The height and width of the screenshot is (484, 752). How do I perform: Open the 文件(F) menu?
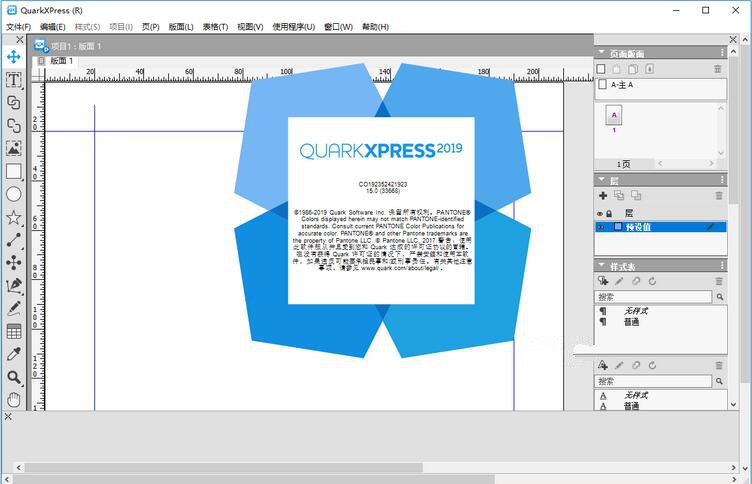[x=18, y=27]
